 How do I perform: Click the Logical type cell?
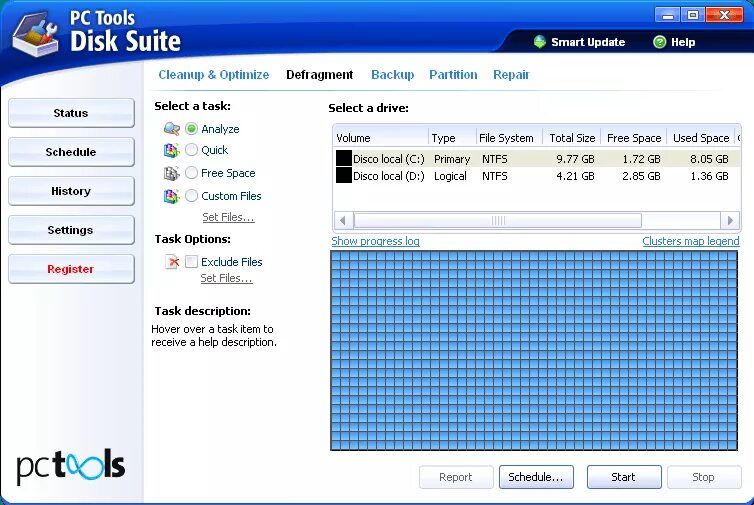pyautogui.click(x=450, y=176)
